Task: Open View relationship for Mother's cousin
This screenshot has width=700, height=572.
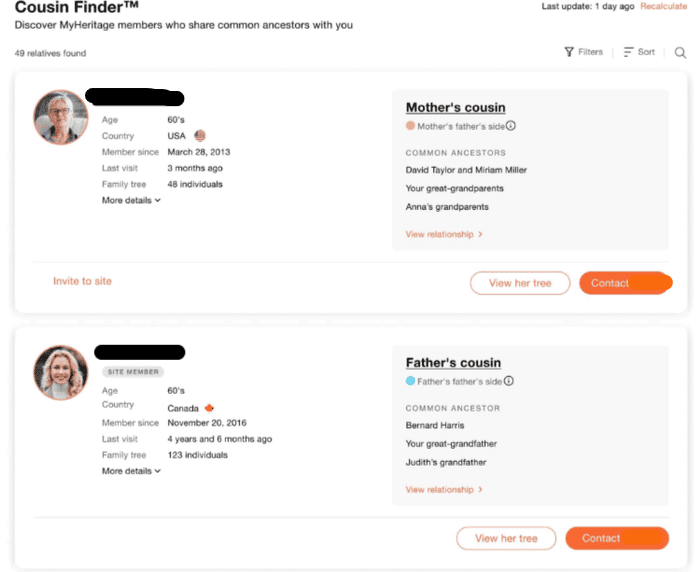Action: click(444, 234)
